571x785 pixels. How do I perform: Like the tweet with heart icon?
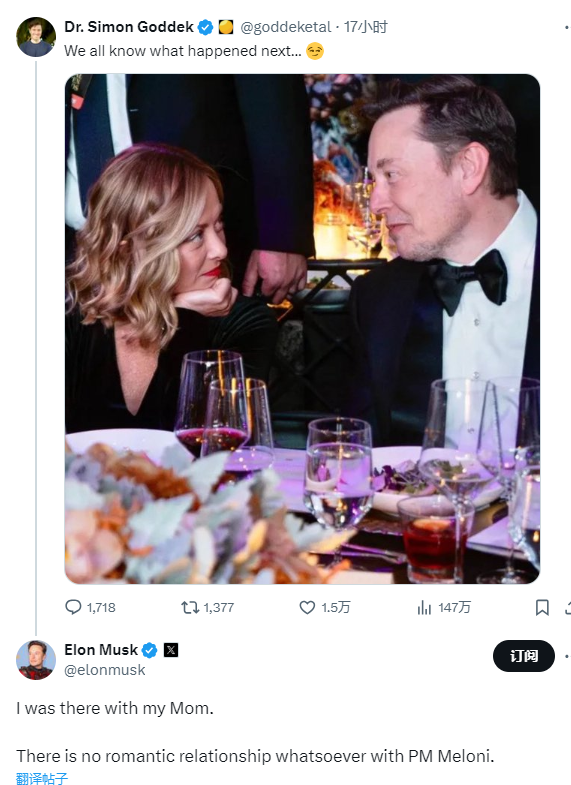pos(307,607)
